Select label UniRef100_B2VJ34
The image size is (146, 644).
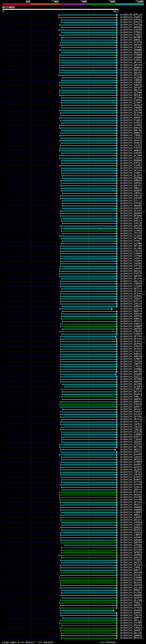(131, 301)
